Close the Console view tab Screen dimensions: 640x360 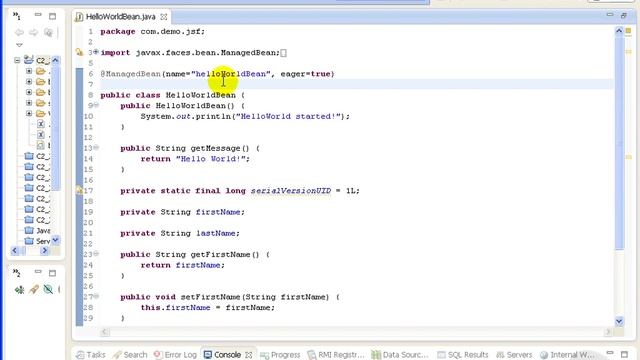click(x=249, y=355)
